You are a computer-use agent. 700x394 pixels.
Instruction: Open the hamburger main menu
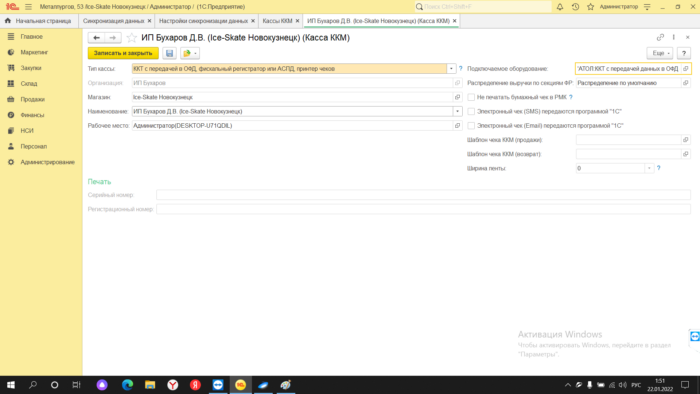click(x=29, y=7)
